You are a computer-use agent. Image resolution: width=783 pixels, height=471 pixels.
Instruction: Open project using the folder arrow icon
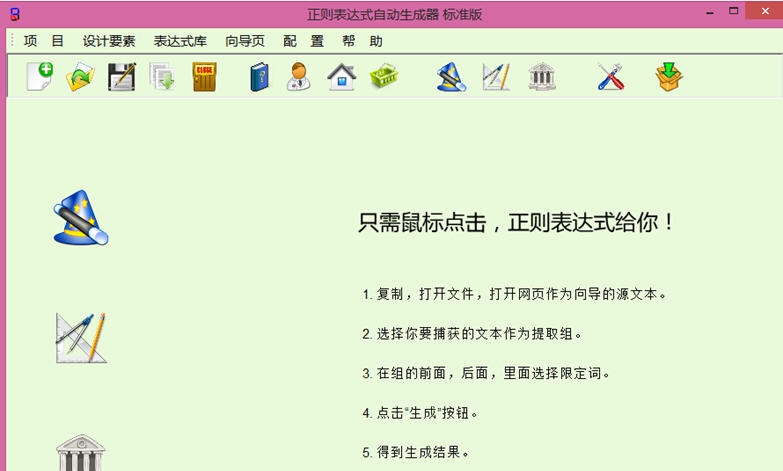(x=80, y=76)
